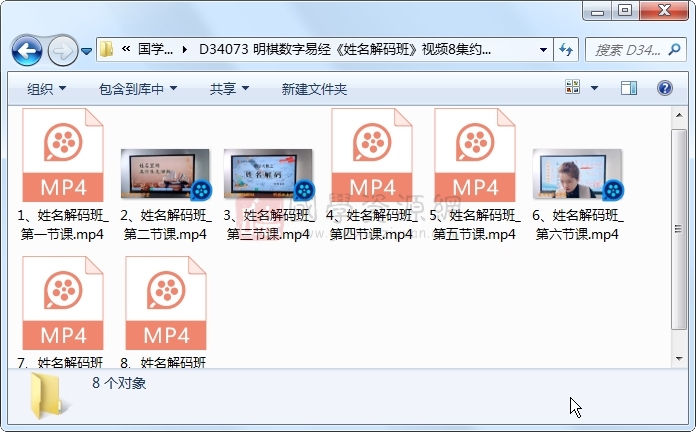Click the change view icon
Viewport: 696px width, 432px height.
pos(573,89)
